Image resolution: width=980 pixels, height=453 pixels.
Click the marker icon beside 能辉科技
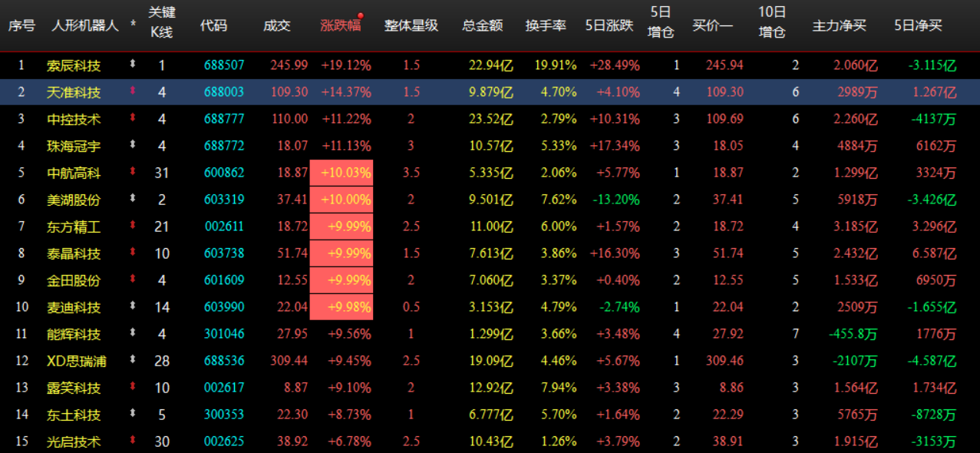[133, 333]
